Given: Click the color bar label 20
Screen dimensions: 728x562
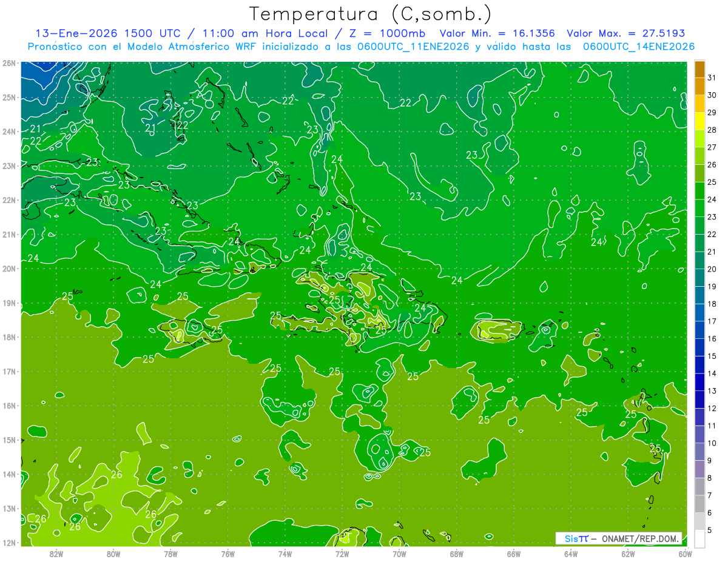Looking at the screenshot, I should (x=712, y=269).
